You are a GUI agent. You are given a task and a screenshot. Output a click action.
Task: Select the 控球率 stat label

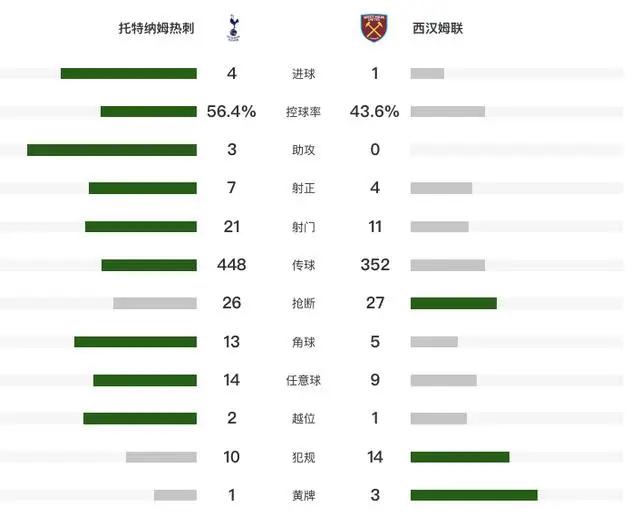(303, 112)
